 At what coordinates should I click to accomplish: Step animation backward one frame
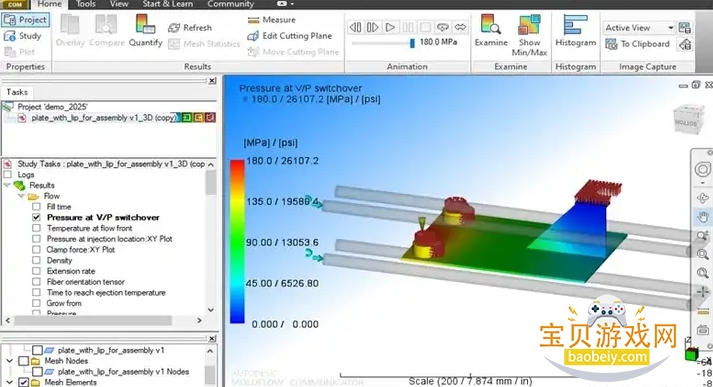tap(355, 28)
